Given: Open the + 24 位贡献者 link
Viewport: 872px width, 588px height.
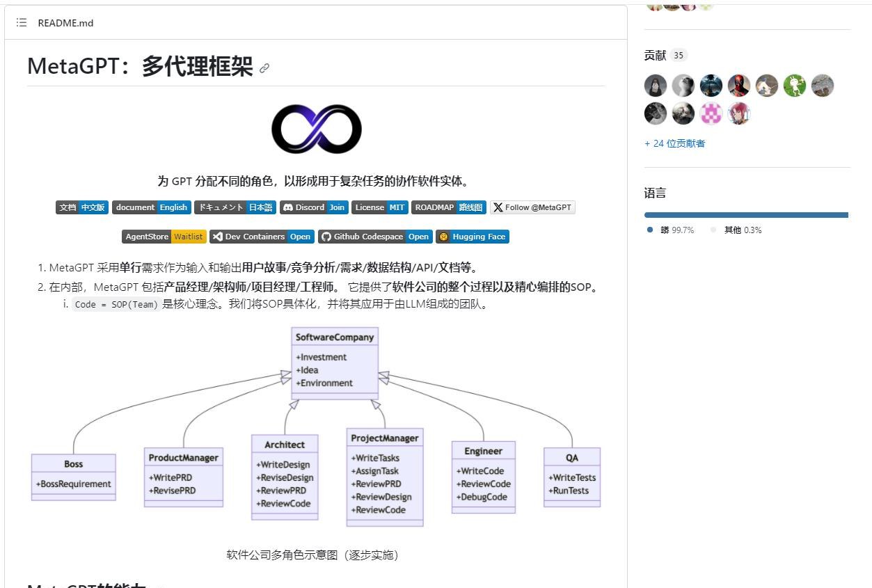Looking at the screenshot, I should point(675,143).
